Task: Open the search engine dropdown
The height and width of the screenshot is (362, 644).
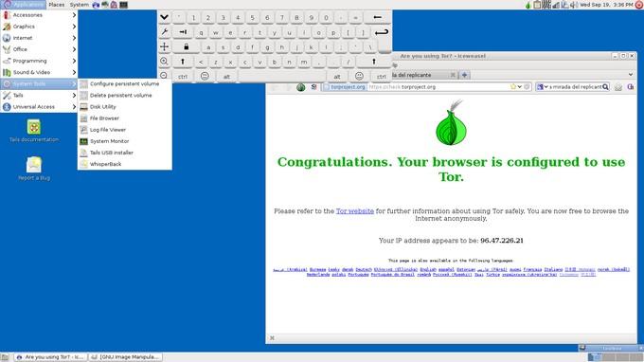Action: 542,87
